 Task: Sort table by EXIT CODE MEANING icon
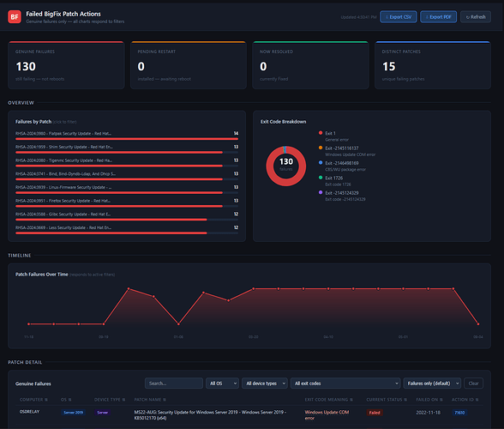click(x=351, y=400)
